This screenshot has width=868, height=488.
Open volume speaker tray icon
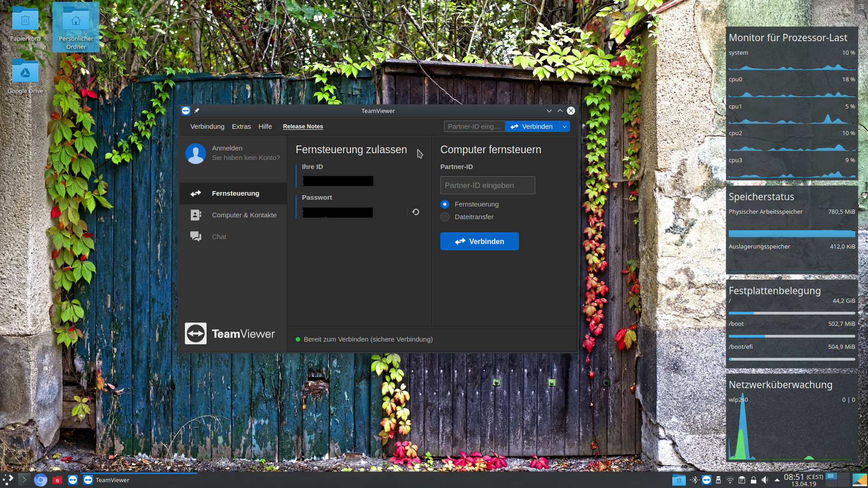[x=765, y=480]
